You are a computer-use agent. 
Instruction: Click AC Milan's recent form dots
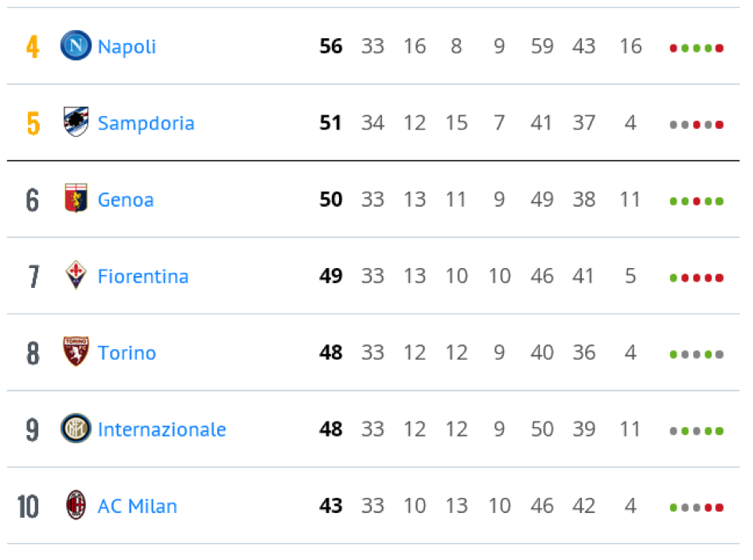[696, 507]
